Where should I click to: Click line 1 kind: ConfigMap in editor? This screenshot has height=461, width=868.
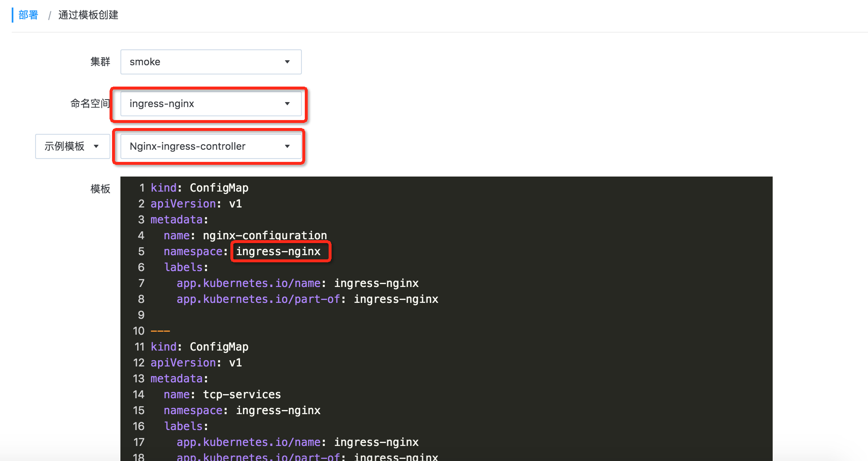(199, 188)
